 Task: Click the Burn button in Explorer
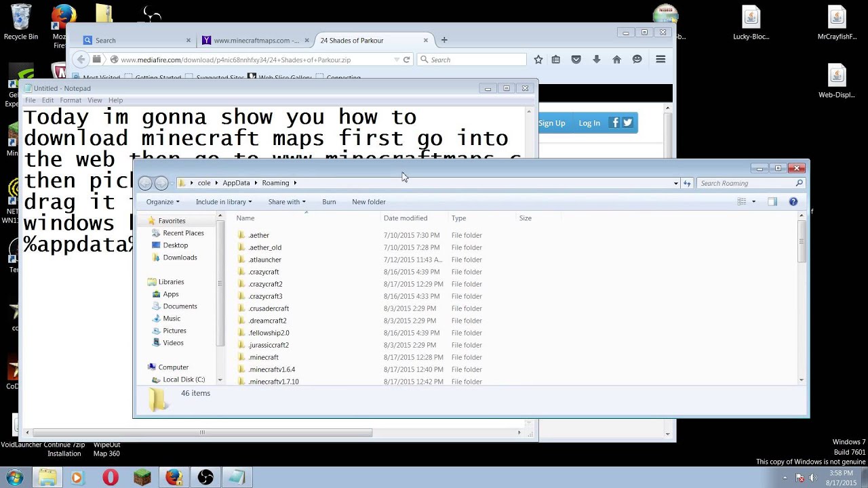(x=329, y=202)
